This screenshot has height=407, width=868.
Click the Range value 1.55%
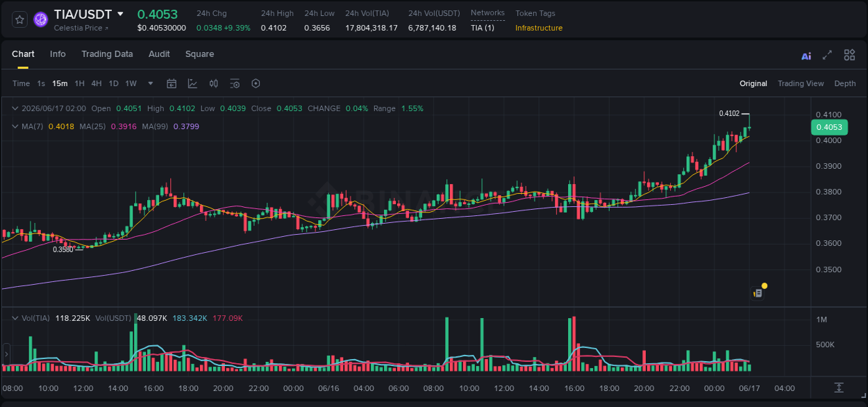point(412,108)
